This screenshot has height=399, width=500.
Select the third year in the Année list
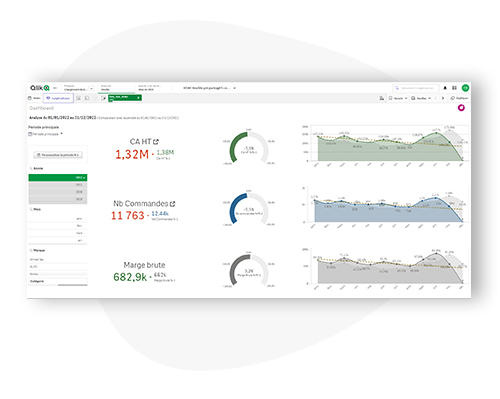click(x=58, y=192)
